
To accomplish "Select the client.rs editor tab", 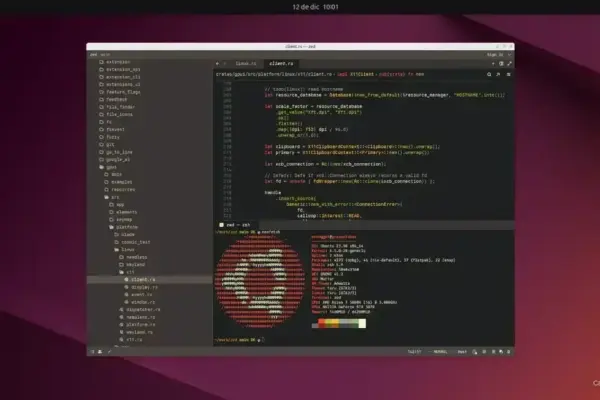I will (281, 64).
